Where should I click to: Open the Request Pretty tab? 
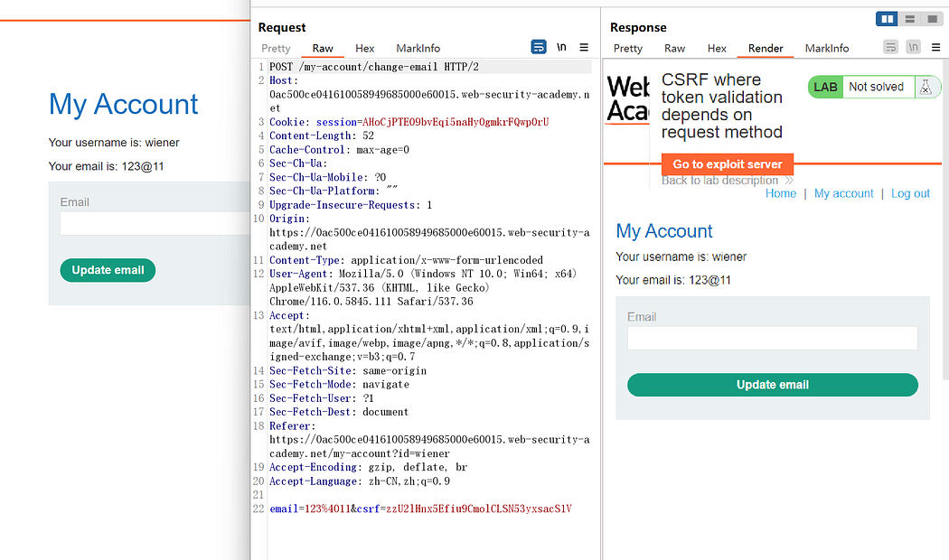tap(277, 48)
